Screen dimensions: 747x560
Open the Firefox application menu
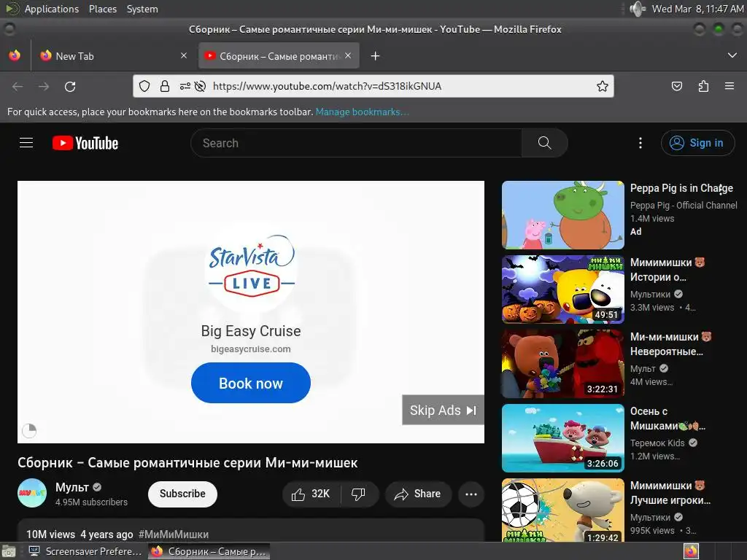pyautogui.click(x=729, y=86)
